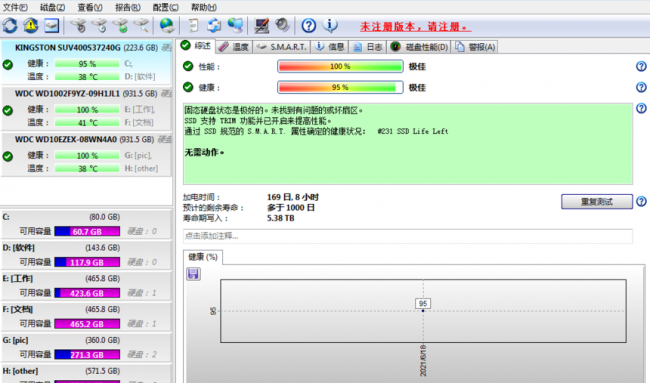650x383 pixels.
Task: Open the 帮助(H) menu
Action: click(204, 7)
